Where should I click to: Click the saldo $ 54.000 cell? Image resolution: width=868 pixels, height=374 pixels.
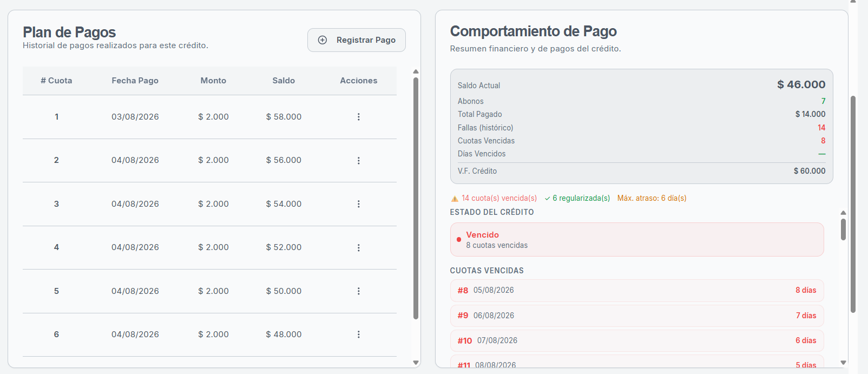pyautogui.click(x=284, y=204)
